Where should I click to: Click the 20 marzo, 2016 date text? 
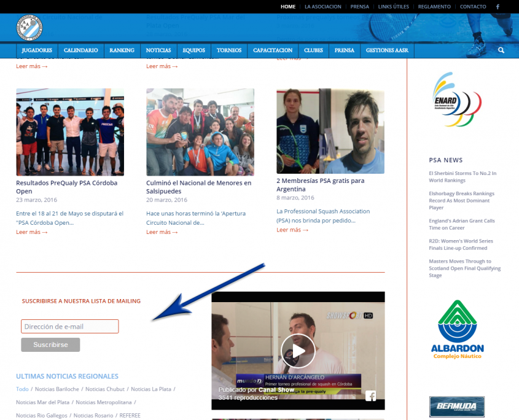click(x=167, y=200)
